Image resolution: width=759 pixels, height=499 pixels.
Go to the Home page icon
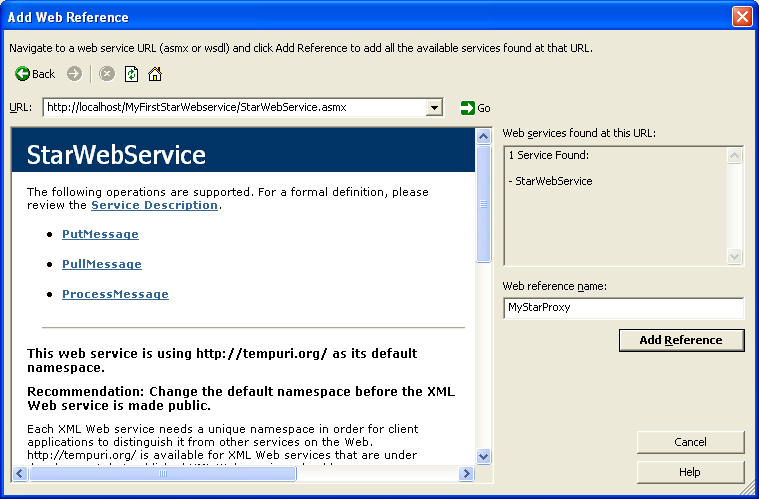coord(155,74)
